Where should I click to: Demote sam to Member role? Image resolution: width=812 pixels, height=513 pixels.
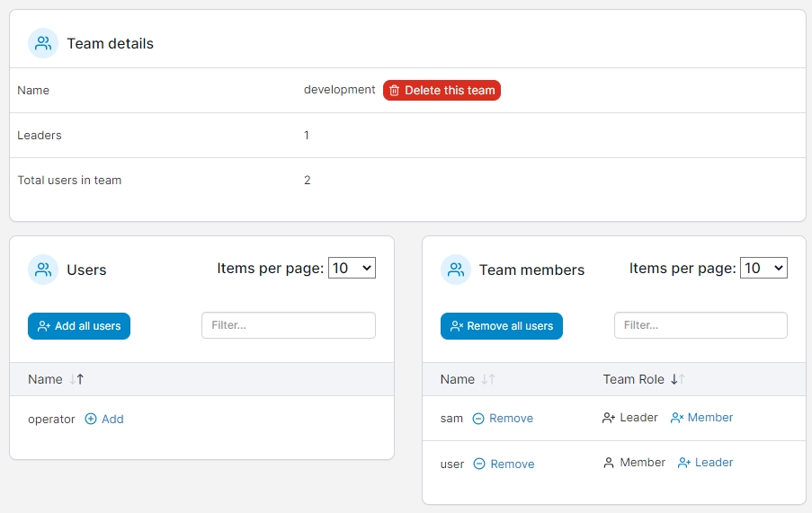(x=701, y=418)
